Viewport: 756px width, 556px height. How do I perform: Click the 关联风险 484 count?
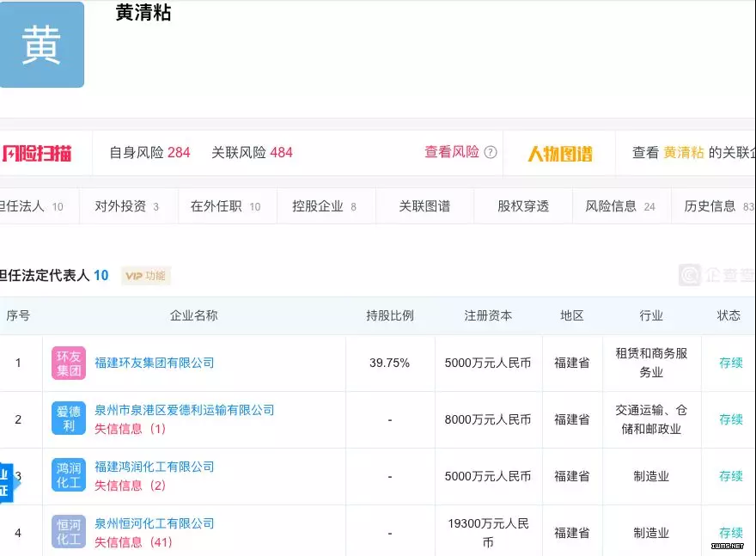253,152
